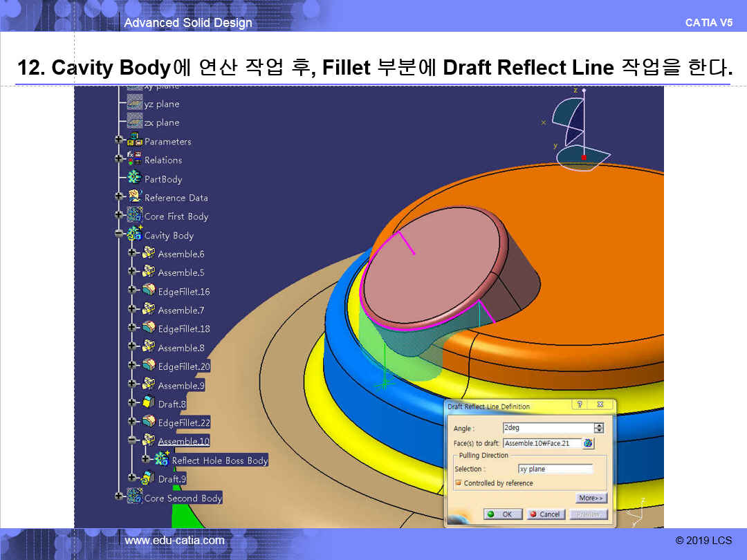Click the EdgeFillet.16 feature icon
The height and width of the screenshot is (560, 747).
click(x=149, y=291)
